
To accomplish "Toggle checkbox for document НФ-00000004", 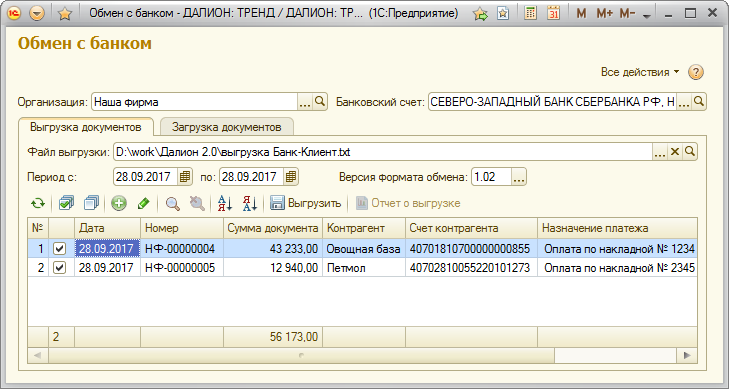I will coord(60,249).
